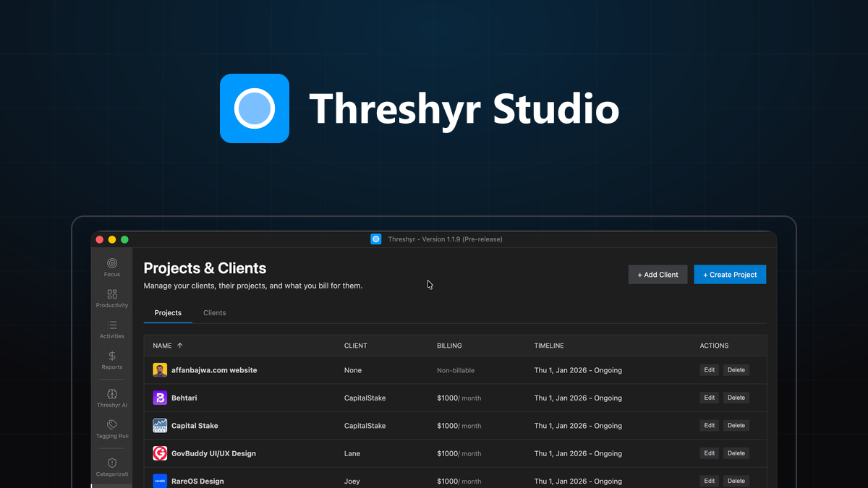The height and width of the screenshot is (488, 868).
Task: Click the RareOS Design project logo
Action: pyautogui.click(x=160, y=481)
